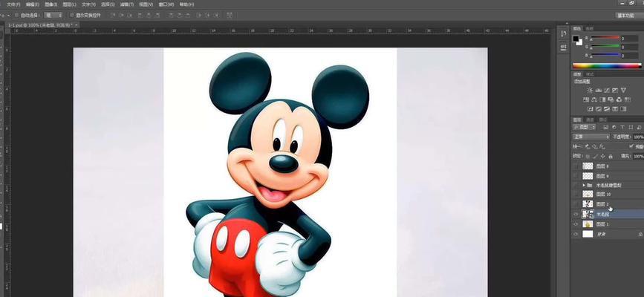Image resolution: width=644 pixels, height=297 pixels.
Task: Add a Hue/Saturation adjustment layer
Action: coord(585,99)
